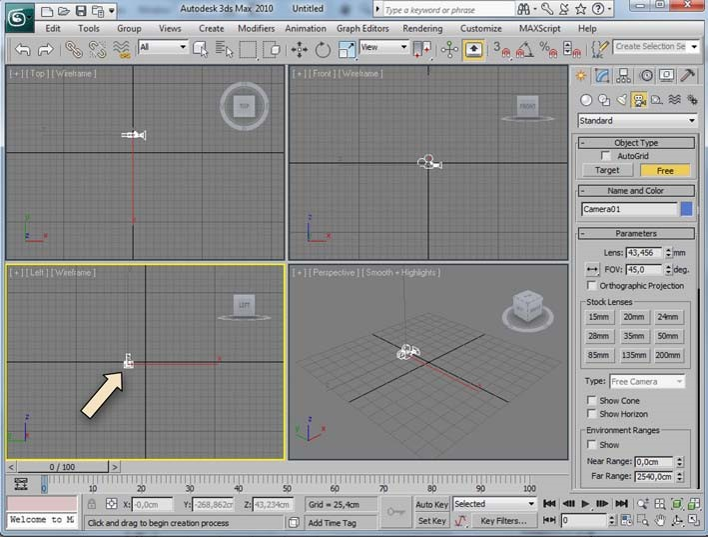Toggle the selection lock padlock
The image size is (708, 537).
coord(92,504)
